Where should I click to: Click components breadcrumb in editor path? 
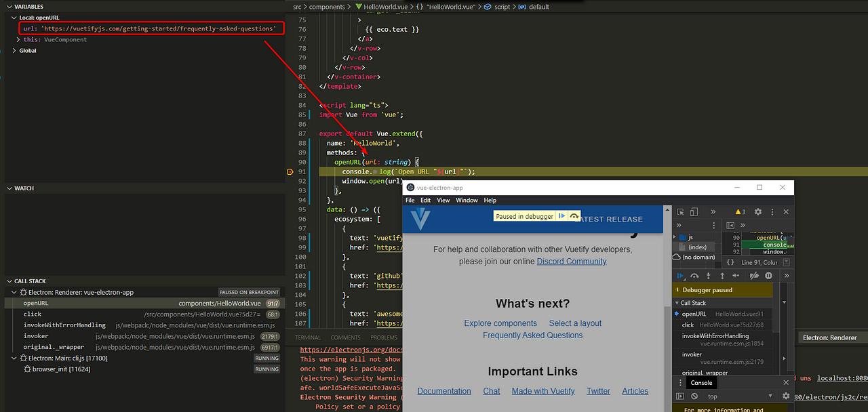pyautogui.click(x=328, y=7)
